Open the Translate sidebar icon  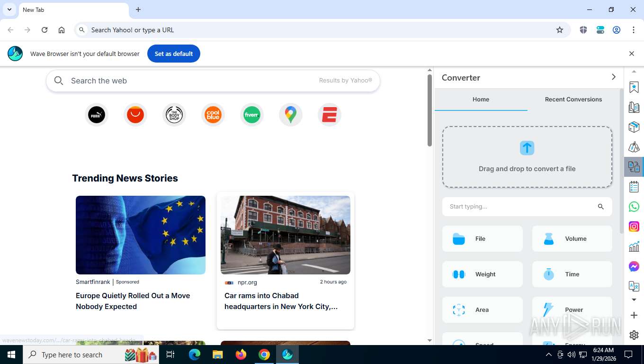(634, 286)
